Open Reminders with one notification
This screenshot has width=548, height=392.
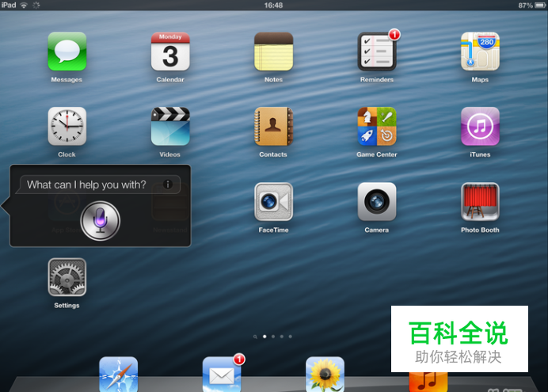(377, 51)
